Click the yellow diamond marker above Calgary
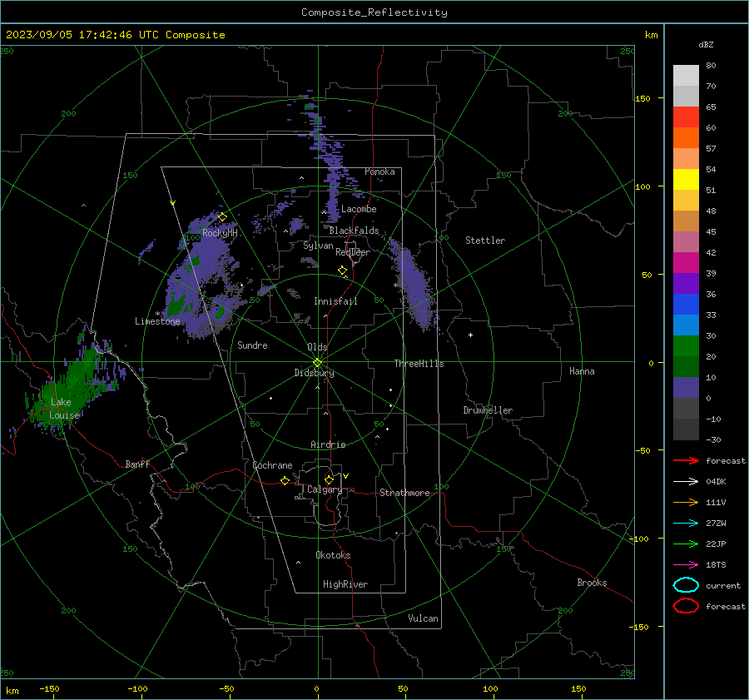The width and height of the screenshot is (749, 700). point(329,479)
